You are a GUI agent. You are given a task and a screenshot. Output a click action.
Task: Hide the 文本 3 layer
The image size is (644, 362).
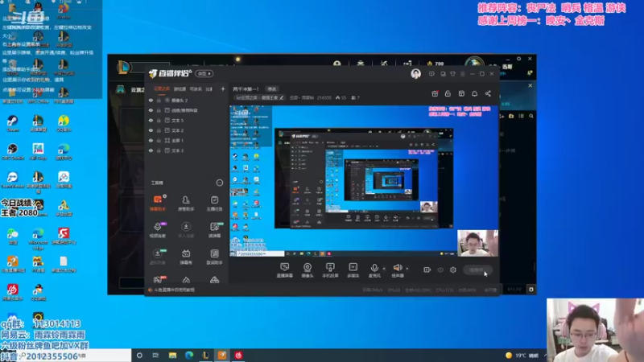(x=151, y=150)
